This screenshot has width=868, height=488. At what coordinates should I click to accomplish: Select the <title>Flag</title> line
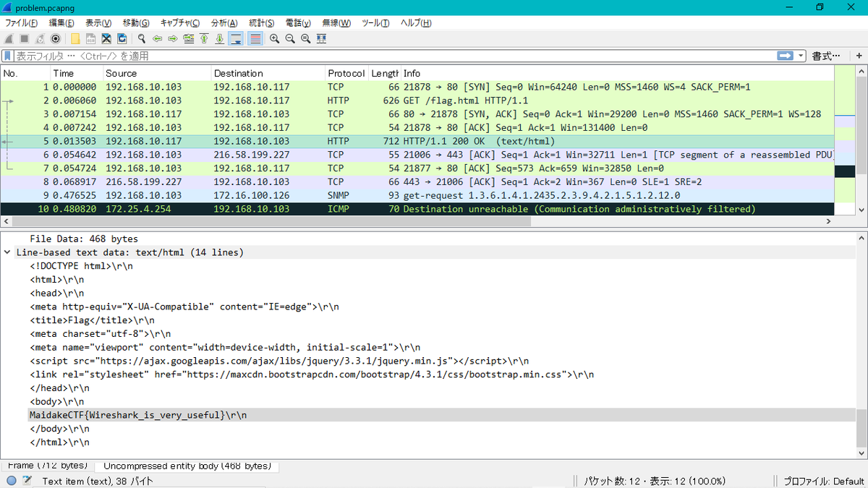point(93,320)
